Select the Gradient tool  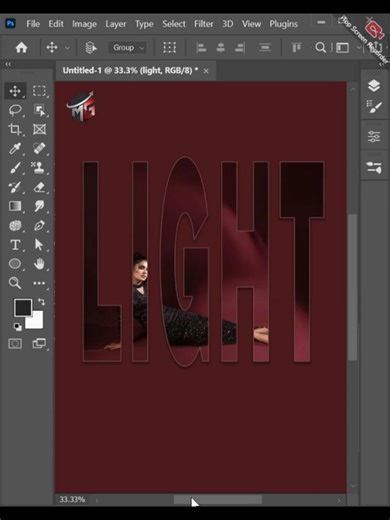[15, 206]
